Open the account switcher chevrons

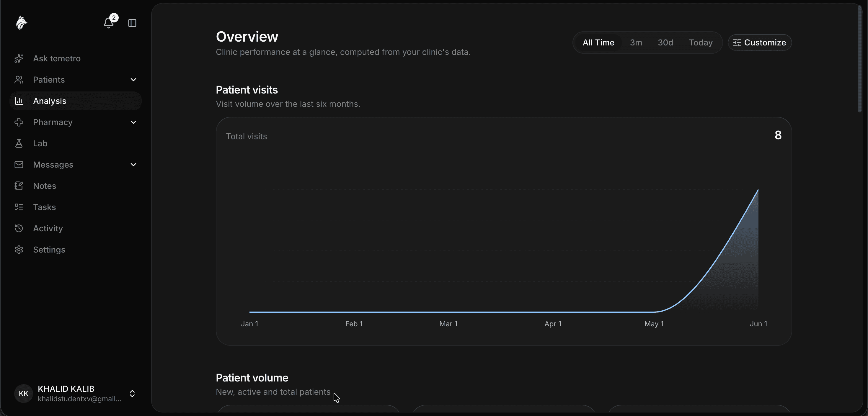click(x=133, y=394)
